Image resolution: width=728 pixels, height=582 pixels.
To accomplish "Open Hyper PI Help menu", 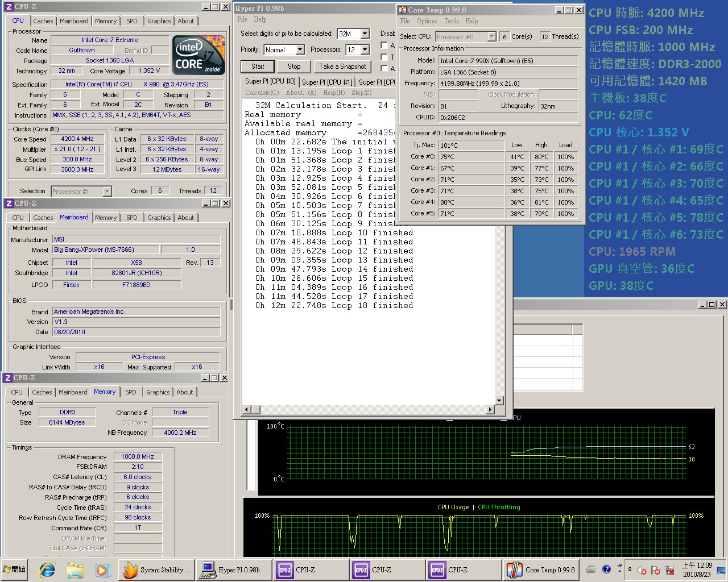I will [x=260, y=19].
